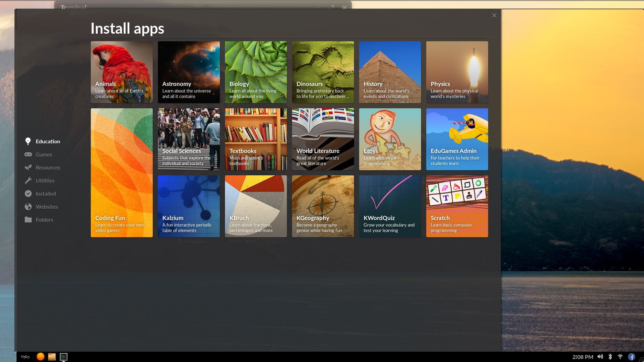
Task: Select the EduGames Admin tile
Action: (x=457, y=139)
